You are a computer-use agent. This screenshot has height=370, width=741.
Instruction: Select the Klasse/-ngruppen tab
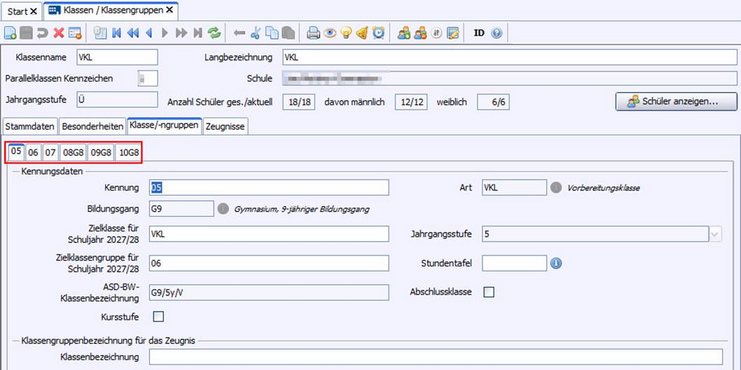tap(164, 126)
